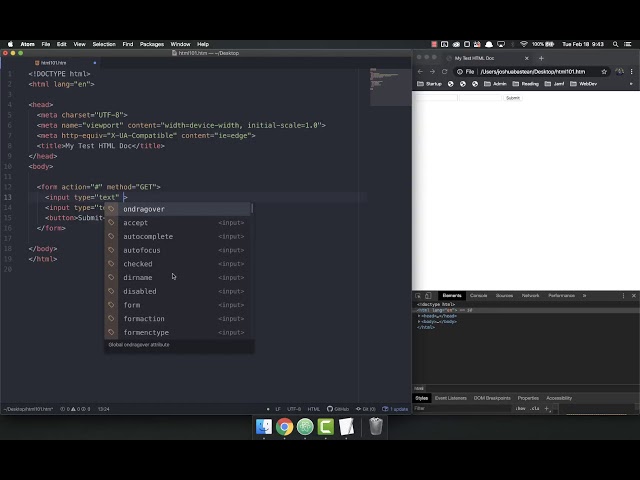Change UTF-8 encoding in status bar

click(x=294, y=409)
